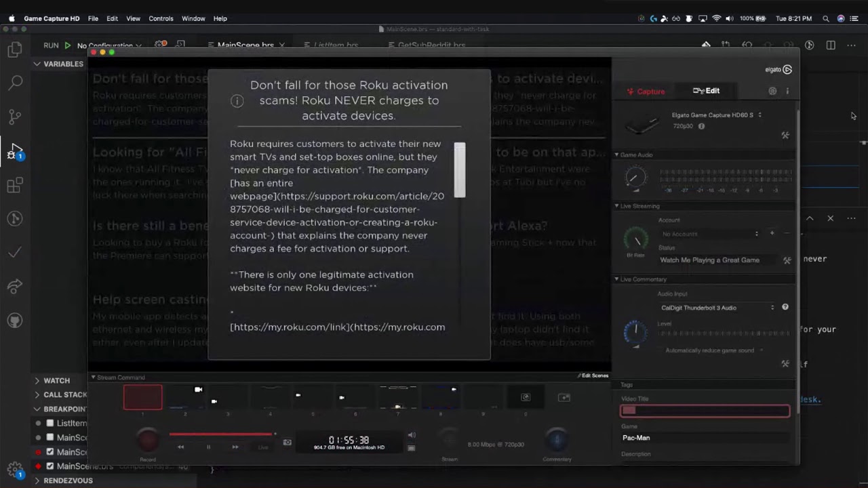
Task: Open macOS Spotlight search in menu bar
Action: tap(825, 18)
